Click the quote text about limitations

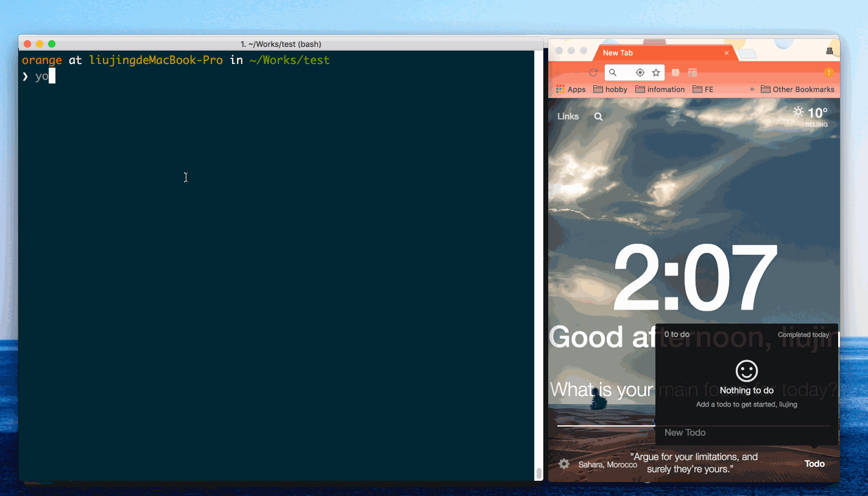pyautogui.click(x=694, y=463)
